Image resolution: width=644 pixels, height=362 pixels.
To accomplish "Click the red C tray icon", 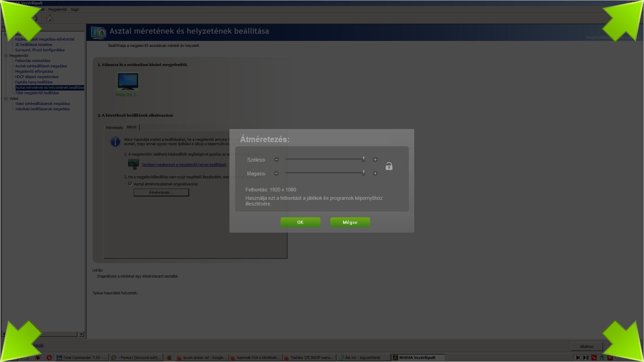I will tap(610, 358).
